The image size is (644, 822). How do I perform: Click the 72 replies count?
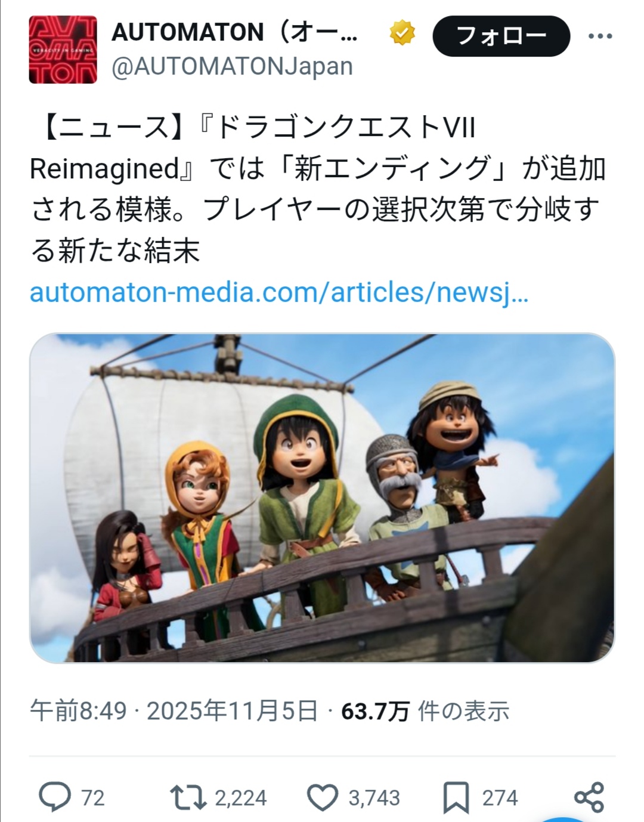click(92, 798)
